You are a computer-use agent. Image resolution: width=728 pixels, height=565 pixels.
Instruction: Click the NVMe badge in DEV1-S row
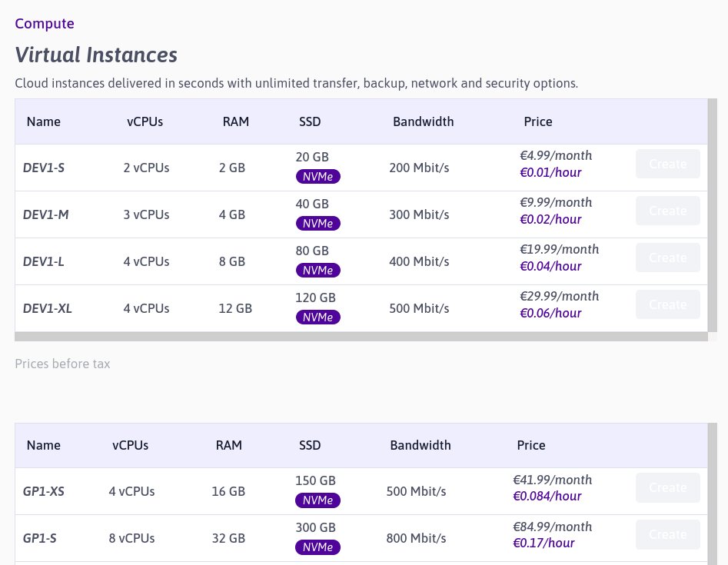[x=318, y=176]
